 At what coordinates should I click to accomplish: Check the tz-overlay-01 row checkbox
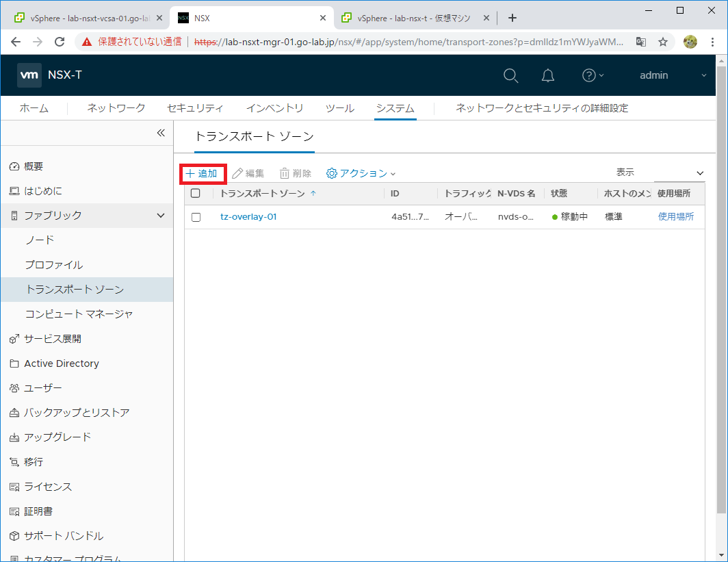click(x=196, y=217)
